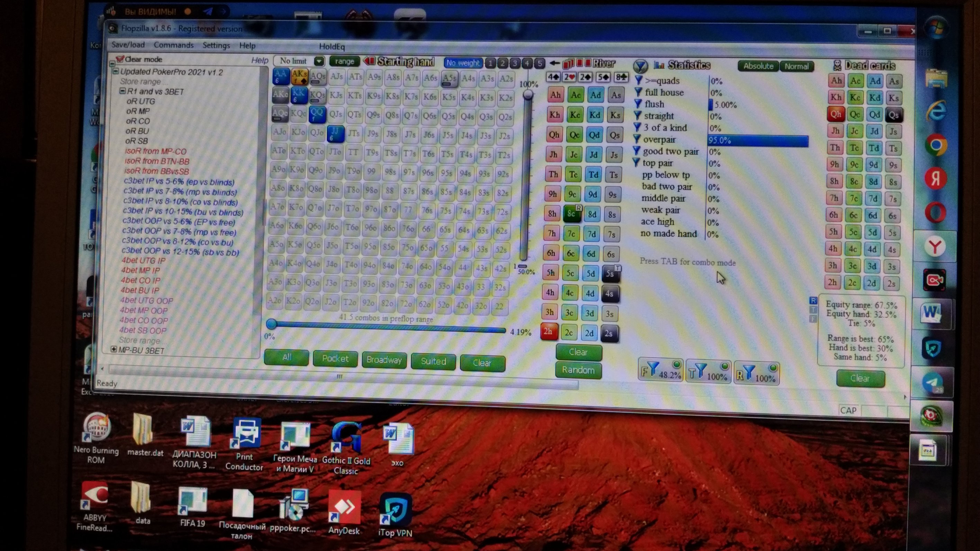Open the FIFA 19 desktop shortcut
Screen dimensions: 980x551
[192, 507]
